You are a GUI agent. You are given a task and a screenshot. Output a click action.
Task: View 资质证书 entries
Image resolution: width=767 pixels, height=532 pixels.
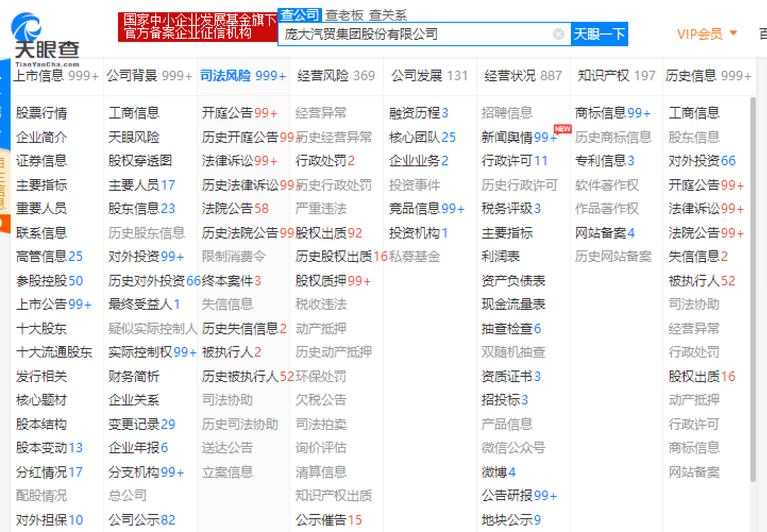511,376
